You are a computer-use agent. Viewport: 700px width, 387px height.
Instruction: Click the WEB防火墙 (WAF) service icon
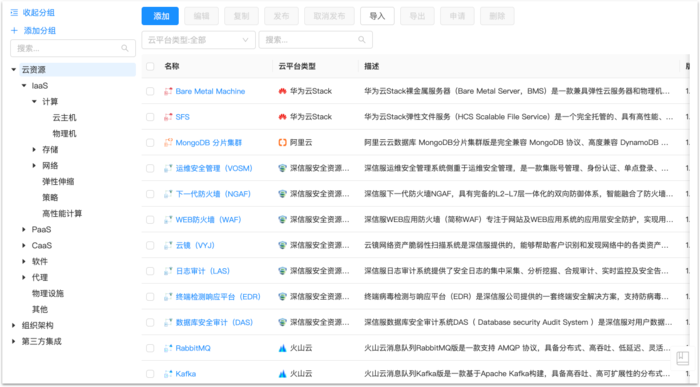click(168, 220)
